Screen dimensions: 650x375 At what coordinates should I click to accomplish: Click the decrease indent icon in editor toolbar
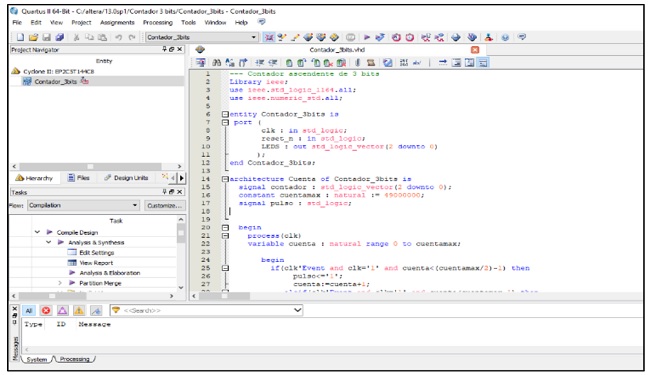272,63
